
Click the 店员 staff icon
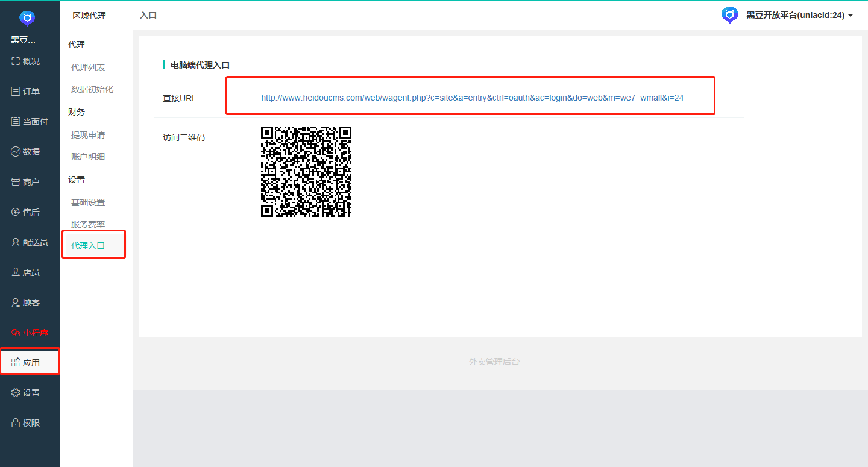16,272
